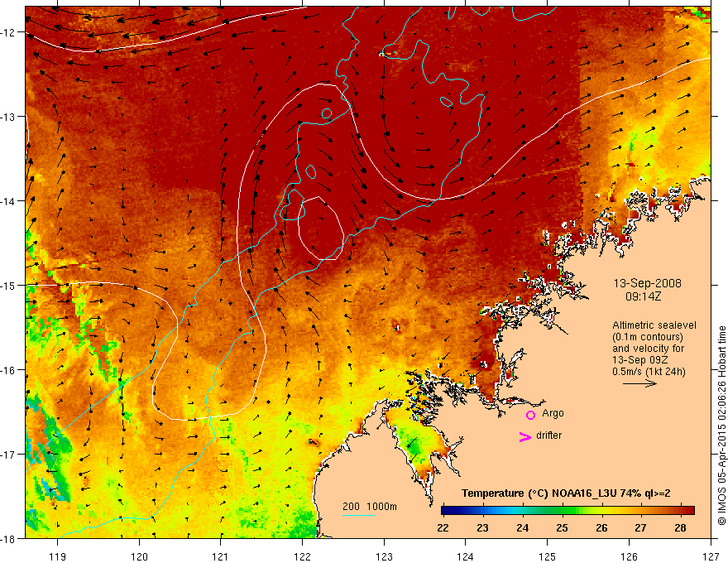Viewport: 728px width, 563px height.
Task: Click the IMOS copyright timestamp text
Action: pyautogui.click(x=721, y=426)
